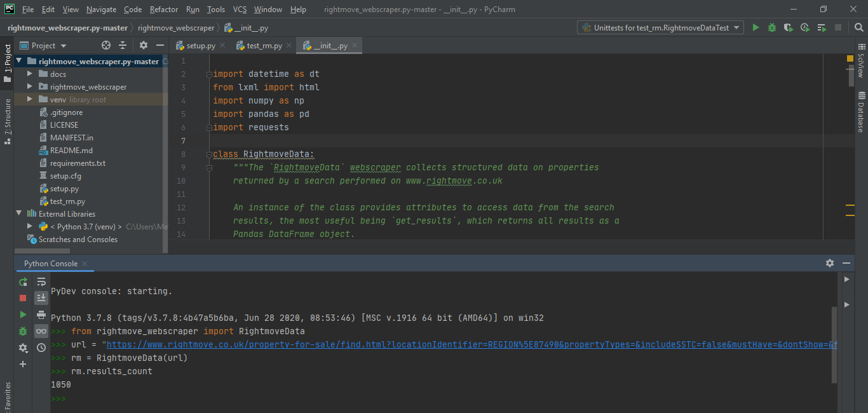Open the Project view dropdown
The height and width of the screenshot is (413, 868).
coord(43,45)
